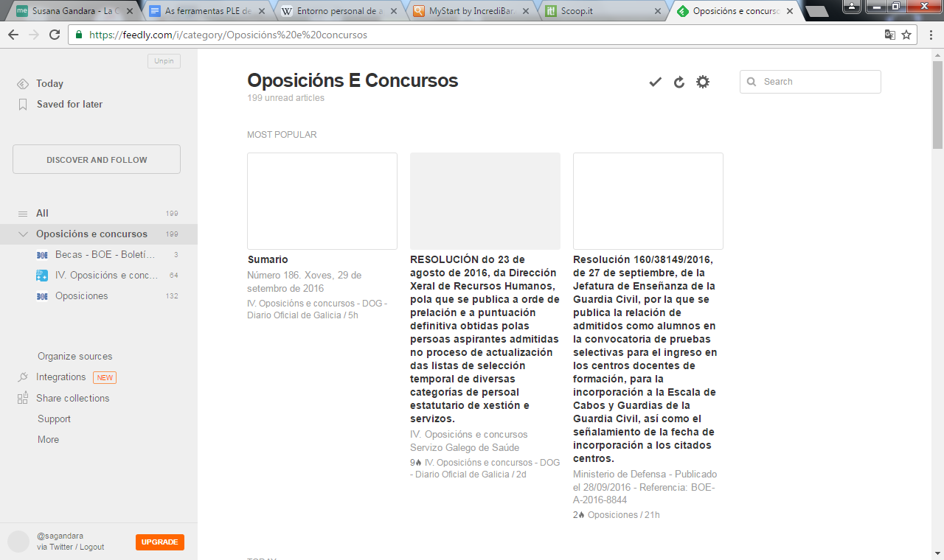
Task: Click the translate page icon
Action: [x=890, y=35]
